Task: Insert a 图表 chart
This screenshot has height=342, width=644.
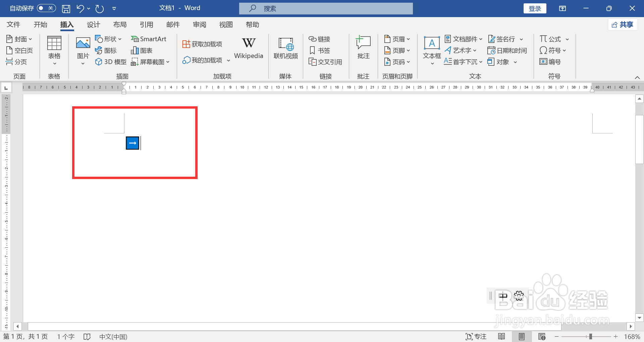Action: click(142, 50)
